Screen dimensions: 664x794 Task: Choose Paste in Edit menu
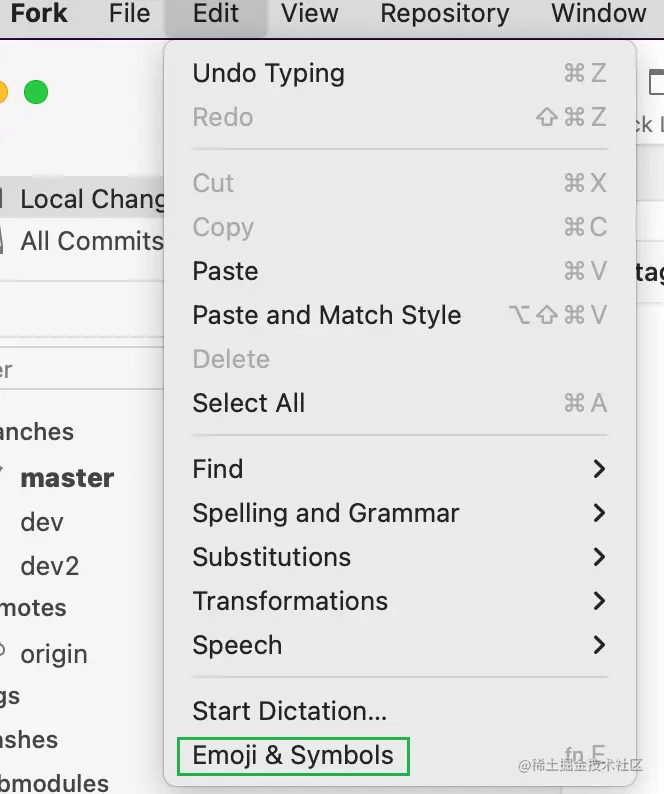(225, 271)
